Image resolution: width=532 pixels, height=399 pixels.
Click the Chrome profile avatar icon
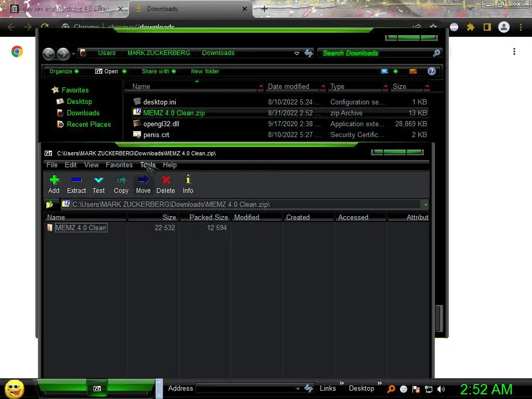point(504,27)
